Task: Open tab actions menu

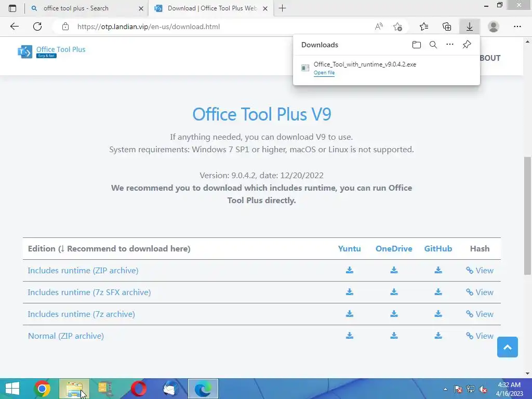Action: (x=12, y=8)
